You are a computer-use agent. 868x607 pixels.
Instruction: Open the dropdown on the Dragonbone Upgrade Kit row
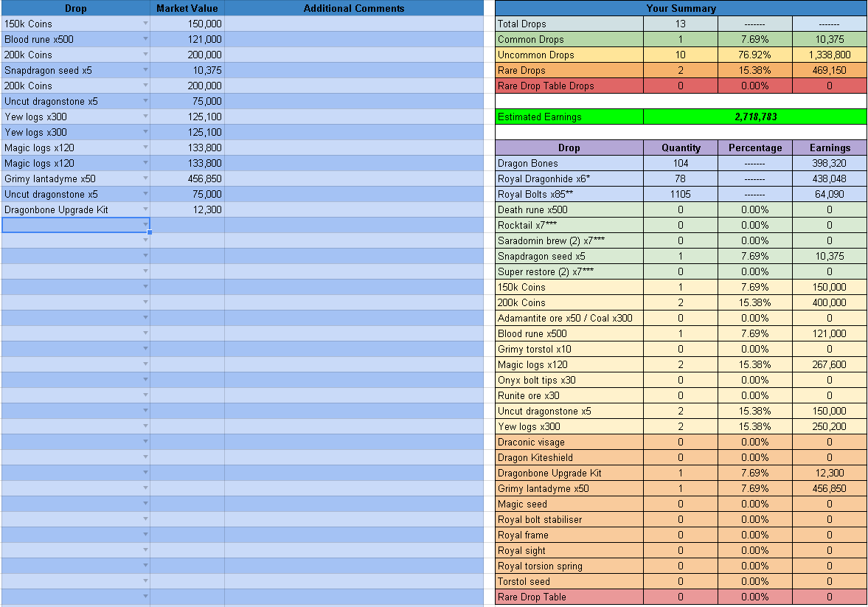pos(145,209)
